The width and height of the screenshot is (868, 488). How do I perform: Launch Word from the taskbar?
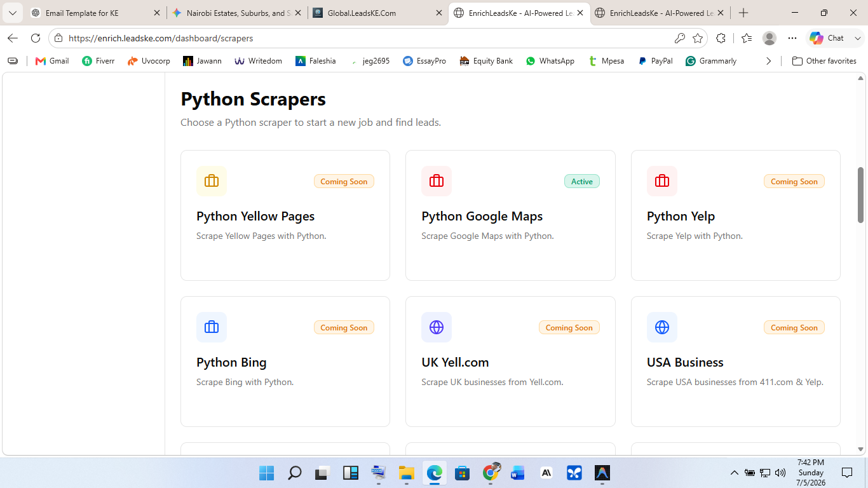(x=518, y=473)
